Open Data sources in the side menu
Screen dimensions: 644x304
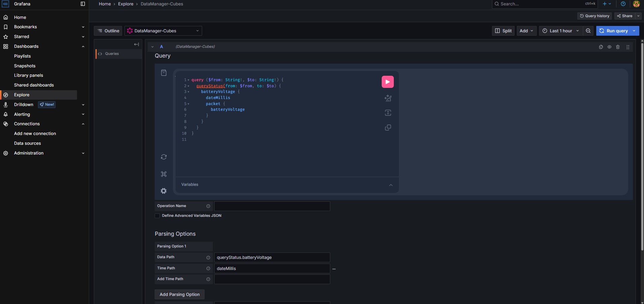pyautogui.click(x=28, y=143)
